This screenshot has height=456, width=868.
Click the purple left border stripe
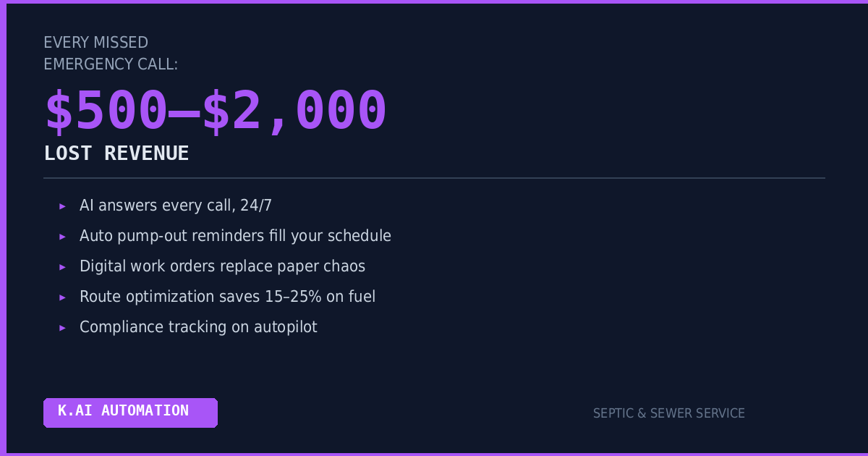click(3, 228)
